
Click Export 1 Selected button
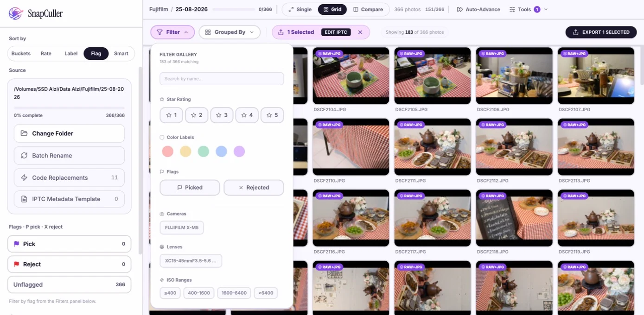(601, 32)
